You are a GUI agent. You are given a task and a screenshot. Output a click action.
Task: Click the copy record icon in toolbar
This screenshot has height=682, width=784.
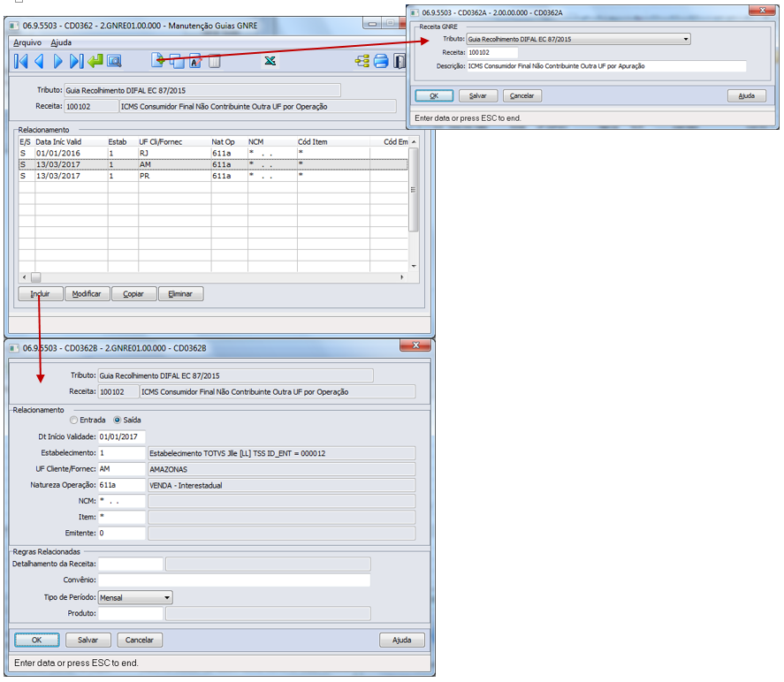[x=177, y=62]
